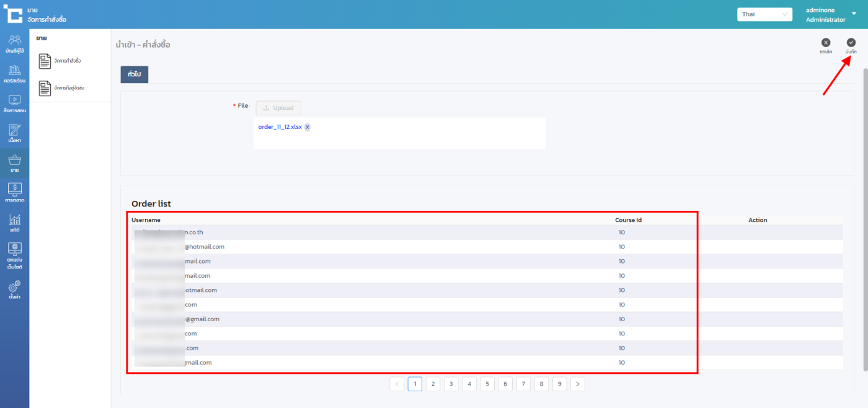Click the next page arrow in pagination

[577, 384]
